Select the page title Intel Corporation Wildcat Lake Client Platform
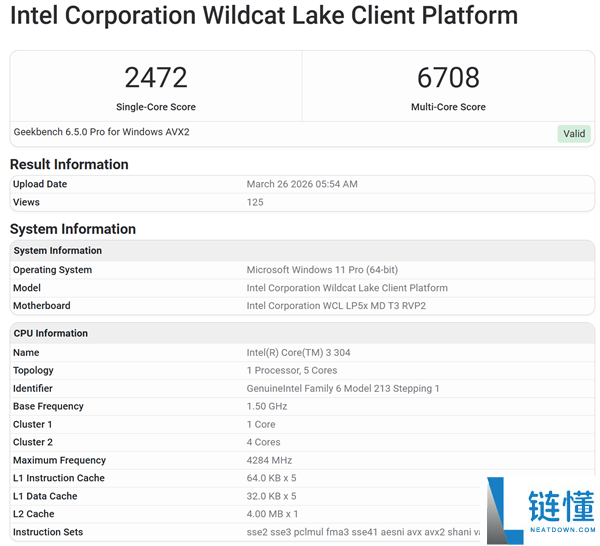 click(264, 15)
